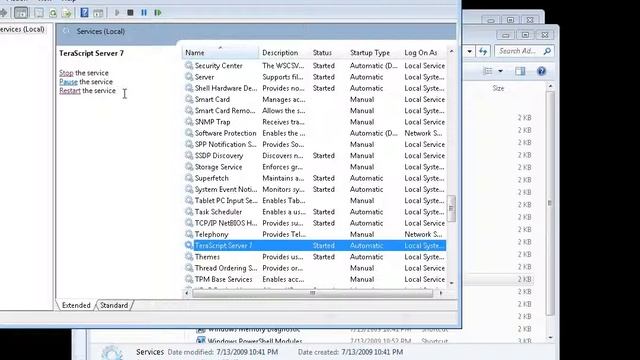
Task: Select the System Event Noti... service
Action: pos(226,189)
